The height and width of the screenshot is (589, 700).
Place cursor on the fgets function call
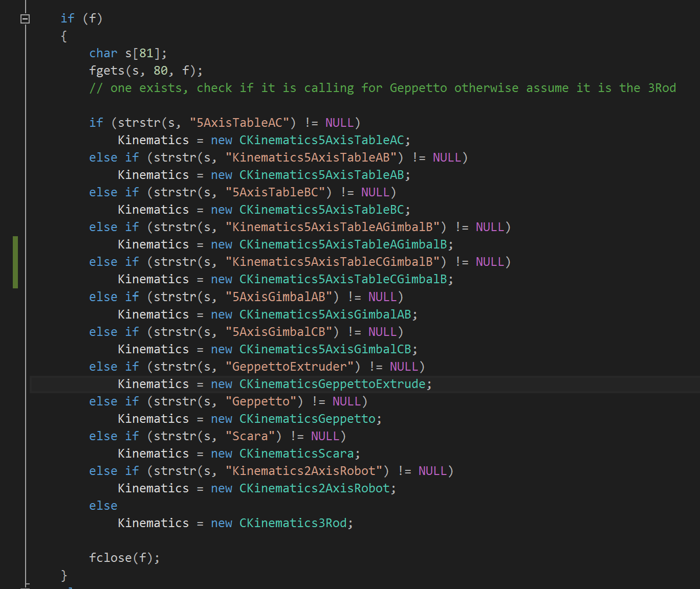click(106, 71)
